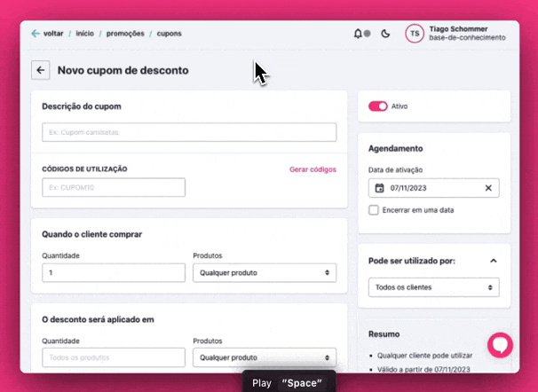
Task: Click Quantidade field containing 1
Action: pyautogui.click(x=114, y=273)
